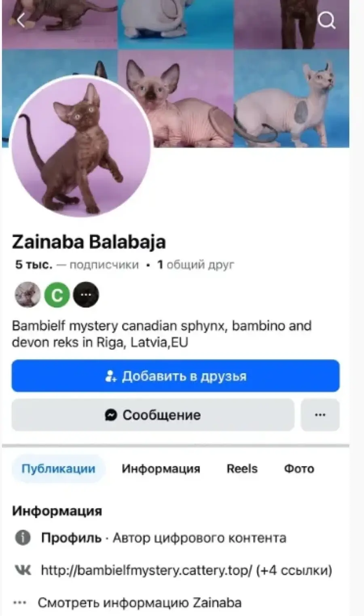Click the VK logo icon
The width and height of the screenshot is (364, 616).
(x=23, y=570)
